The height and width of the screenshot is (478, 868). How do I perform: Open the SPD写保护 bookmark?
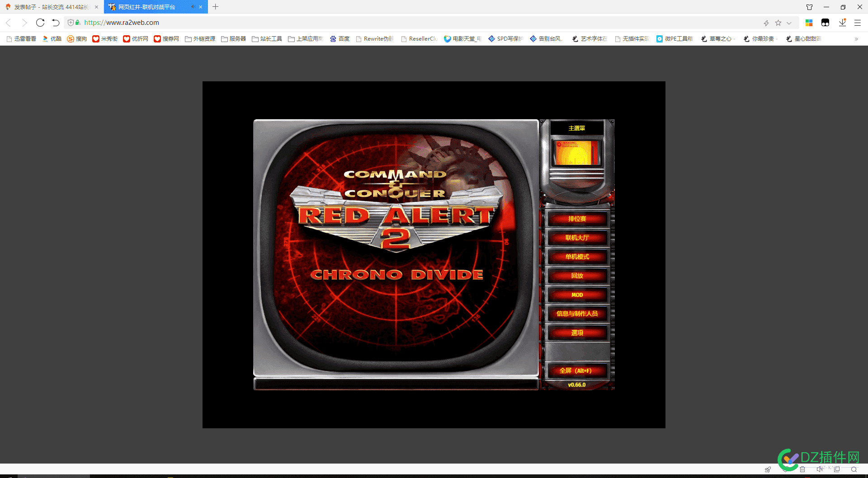(505, 39)
